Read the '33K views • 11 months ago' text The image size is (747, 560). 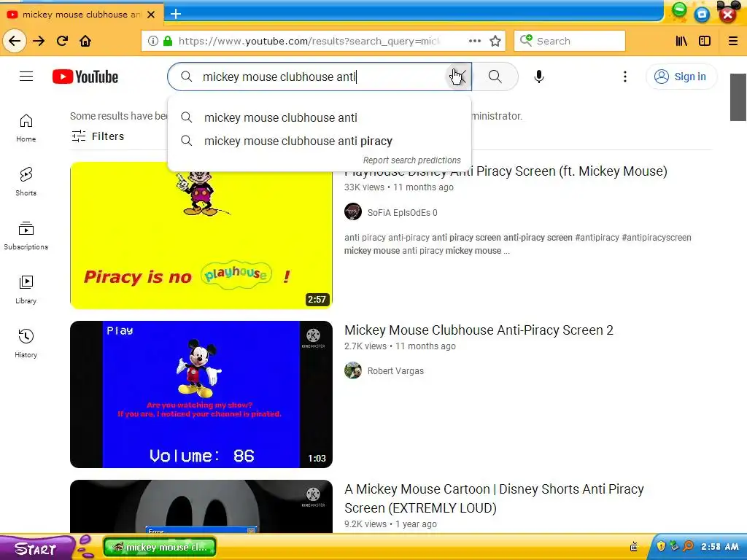pos(399,187)
